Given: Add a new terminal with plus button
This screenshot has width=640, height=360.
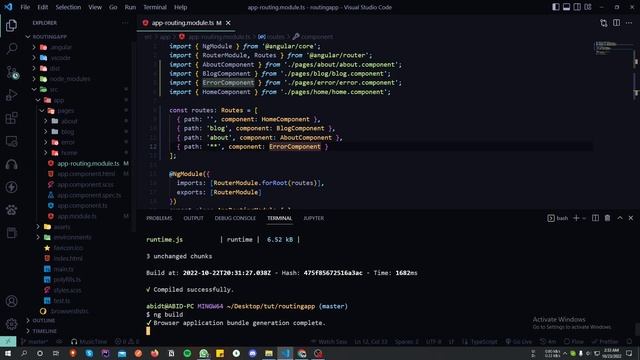Looking at the screenshot, I should click(576, 218).
